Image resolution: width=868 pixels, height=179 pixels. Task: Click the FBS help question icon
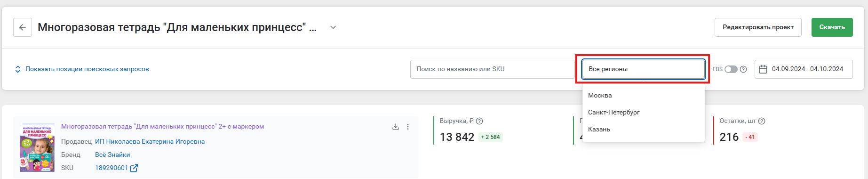point(743,69)
